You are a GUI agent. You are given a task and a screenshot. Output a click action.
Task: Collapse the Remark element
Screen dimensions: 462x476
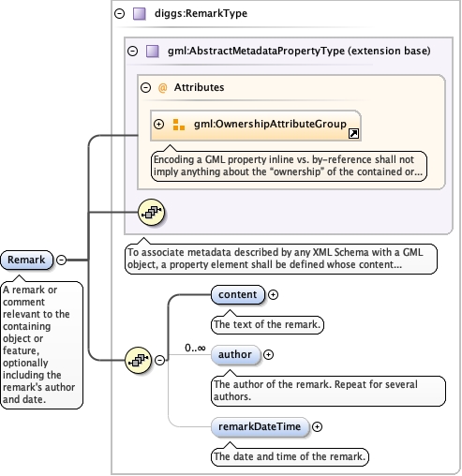pos(61,260)
